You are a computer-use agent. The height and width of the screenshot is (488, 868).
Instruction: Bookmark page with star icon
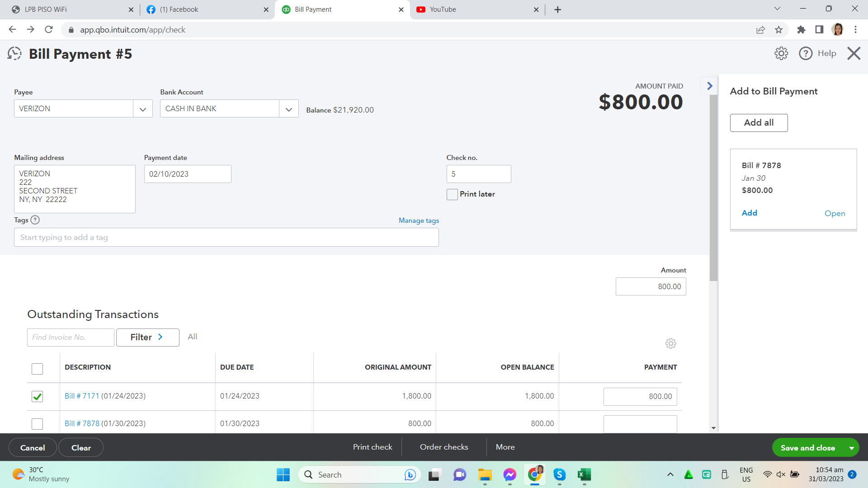point(778,30)
